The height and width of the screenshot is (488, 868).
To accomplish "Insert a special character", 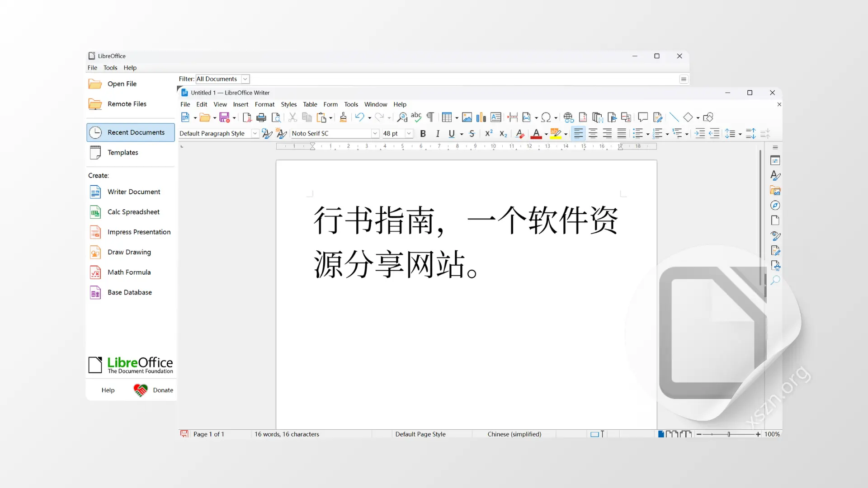I will click(x=547, y=117).
